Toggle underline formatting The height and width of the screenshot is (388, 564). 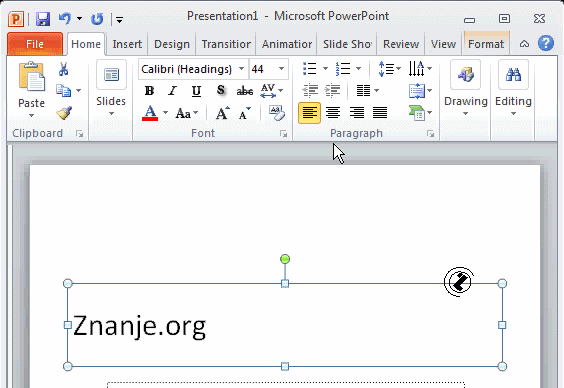coord(196,91)
